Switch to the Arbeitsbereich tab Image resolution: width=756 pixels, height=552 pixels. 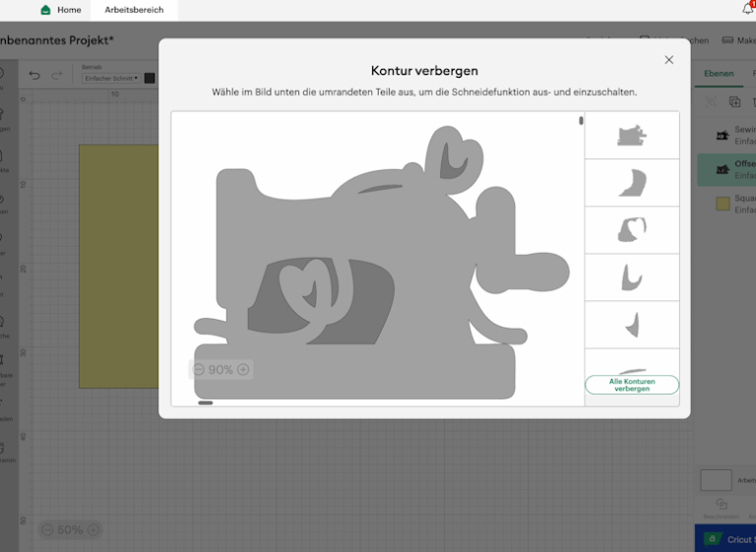134,10
